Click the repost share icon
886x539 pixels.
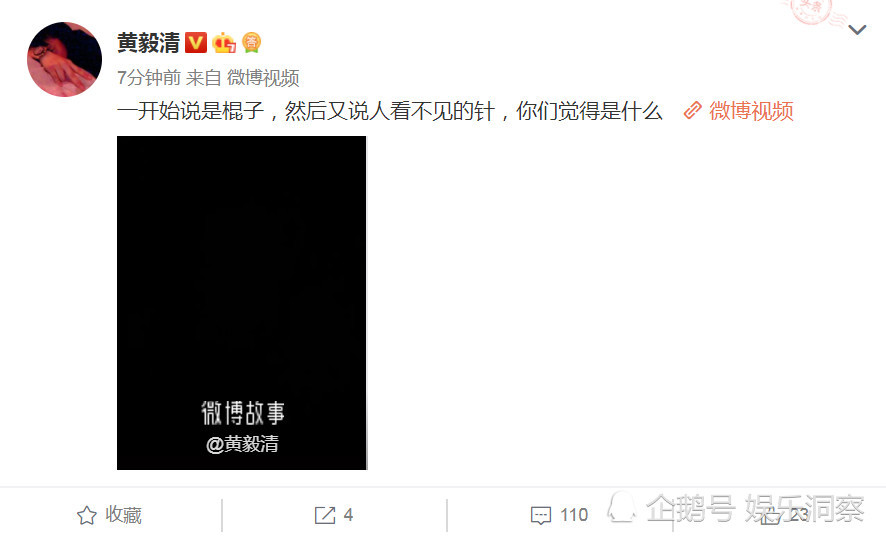325,515
